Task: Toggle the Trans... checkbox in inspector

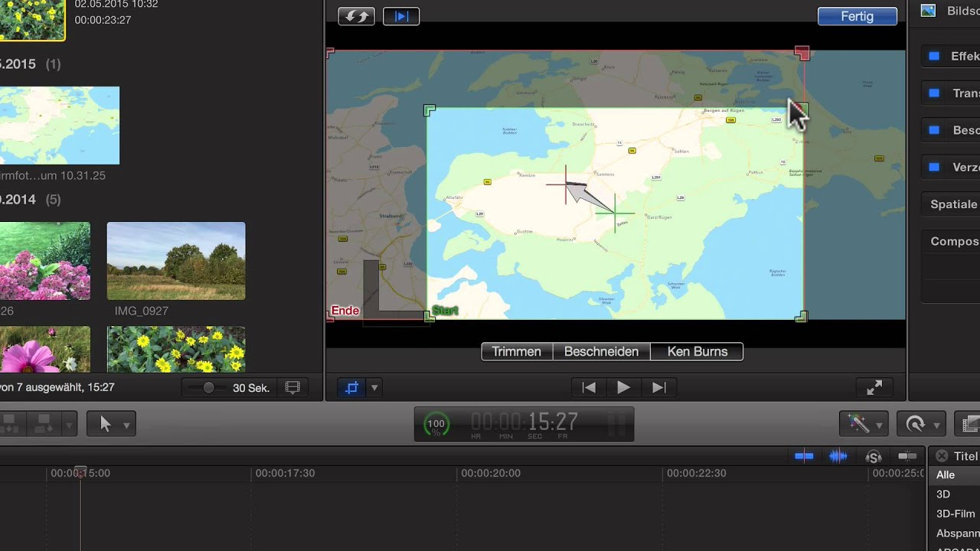Action: [x=934, y=93]
